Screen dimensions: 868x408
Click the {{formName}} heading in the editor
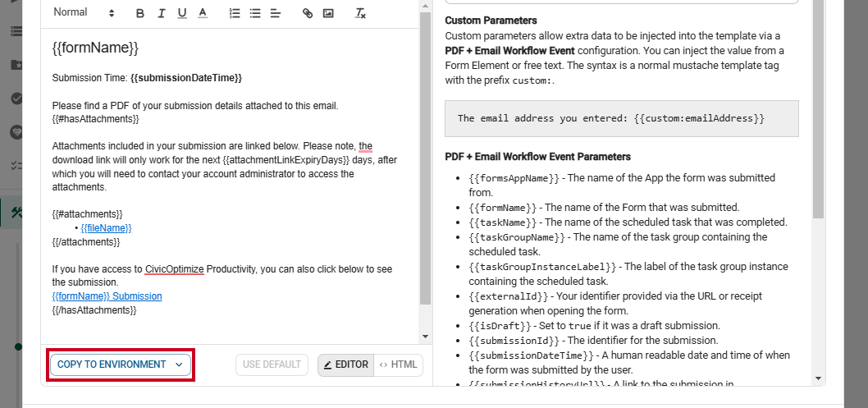point(95,48)
